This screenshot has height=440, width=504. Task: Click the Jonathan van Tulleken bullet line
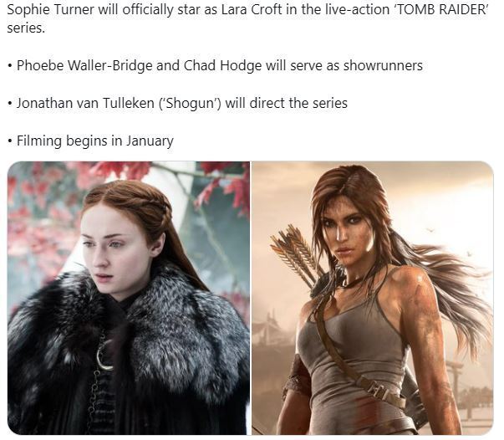[178, 103]
